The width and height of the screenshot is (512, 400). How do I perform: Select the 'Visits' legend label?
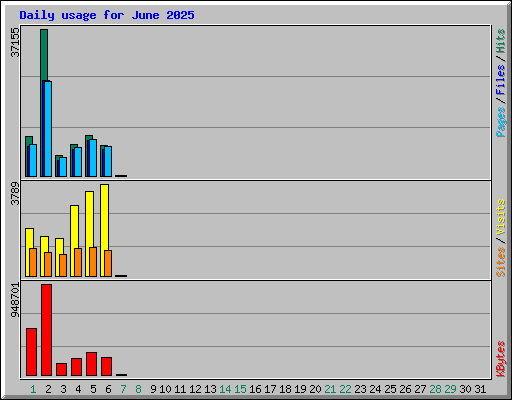(501, 217)
